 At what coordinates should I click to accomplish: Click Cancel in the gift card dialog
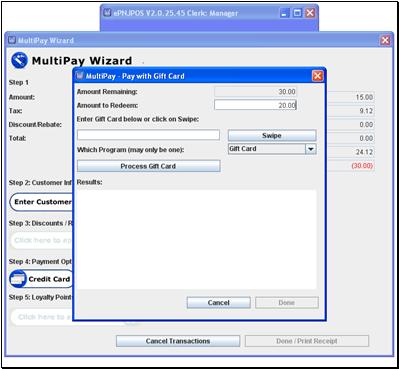click(219, 303)
